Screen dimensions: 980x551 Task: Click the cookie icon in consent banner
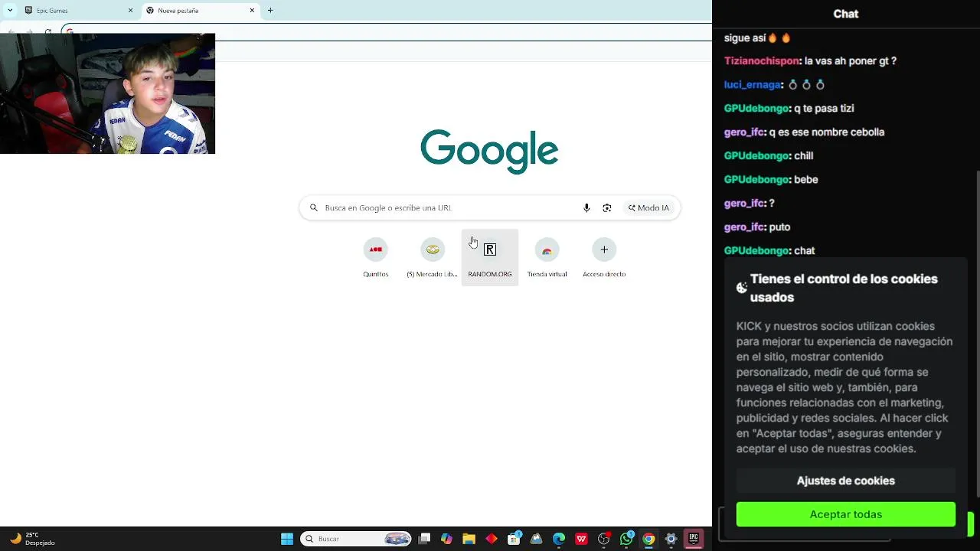tap(742, 288)
